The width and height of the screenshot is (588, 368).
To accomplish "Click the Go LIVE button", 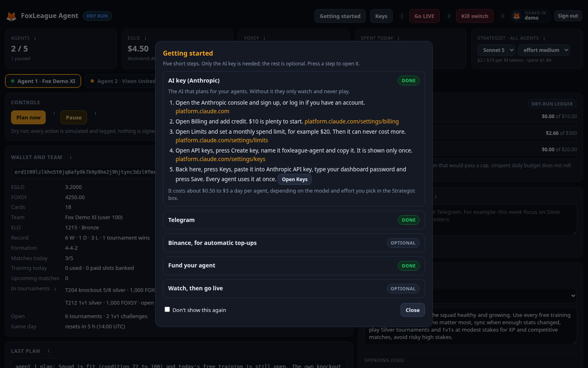I will [424, 16].
